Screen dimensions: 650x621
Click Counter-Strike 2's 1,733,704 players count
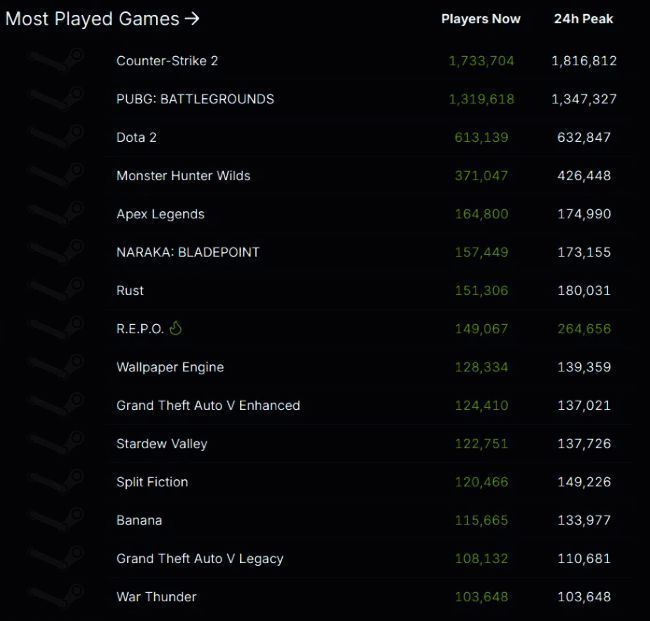(x=481, y=61)
